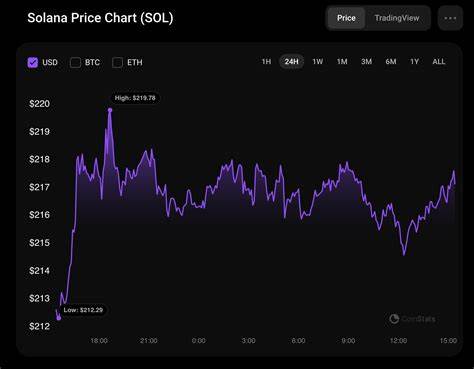This screenshot has height=369, width=474.
Task: Click the Low: $212.29 label
Action: pos(83,310)
